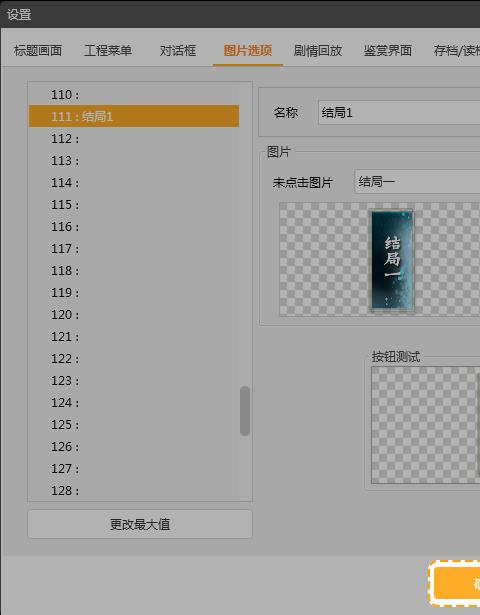The image size is (480, 615).
Task: Click the orange confirm button at the bottom
Action: coord(456,584)
